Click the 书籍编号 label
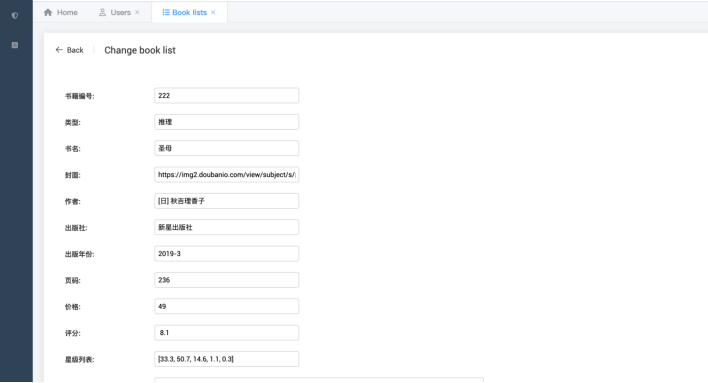 [x=79, y=96]
